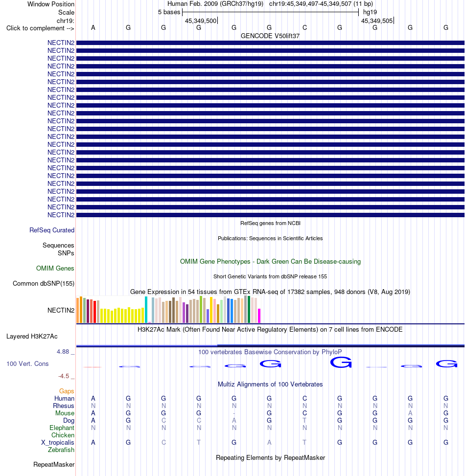465x476 pixels.
Task: Click the last NECTIN2 transcript label above RefSeq genes
Action: click(x=61, y=215)
